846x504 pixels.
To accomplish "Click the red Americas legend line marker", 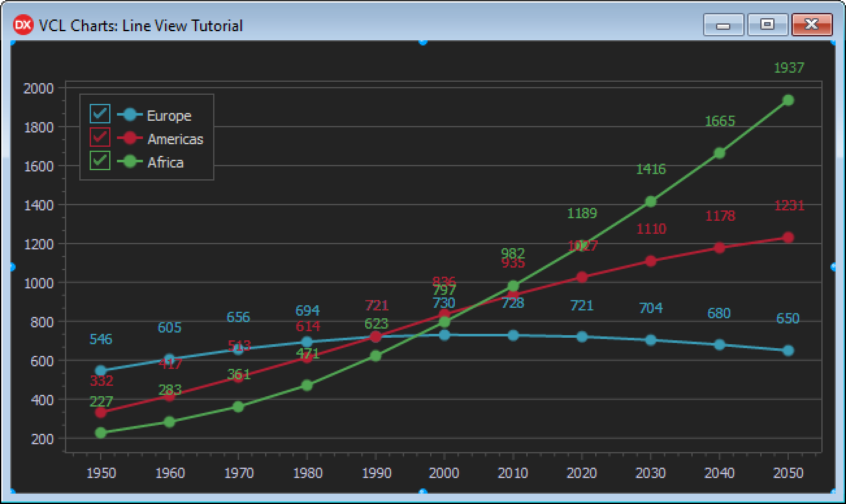I will pos(130,138).
